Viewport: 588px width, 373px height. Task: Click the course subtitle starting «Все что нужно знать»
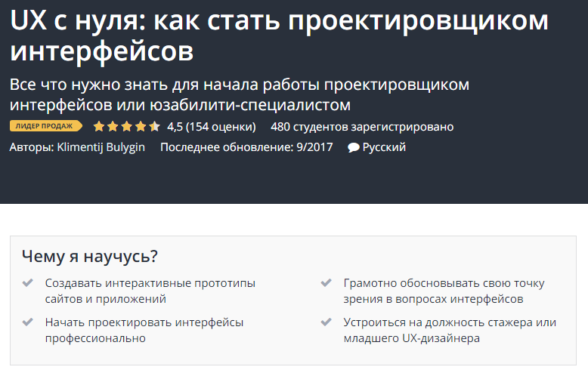point(239,93)
